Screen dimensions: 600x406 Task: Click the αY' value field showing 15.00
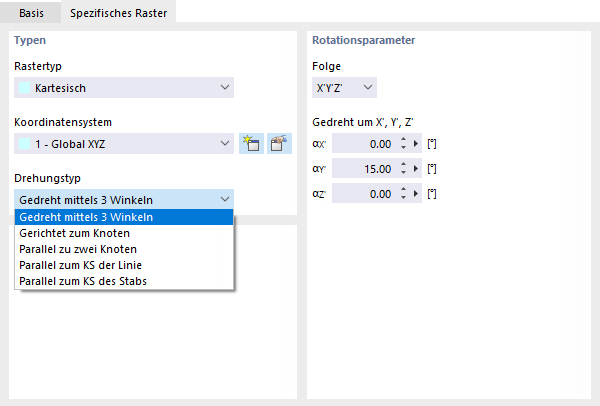362,169
